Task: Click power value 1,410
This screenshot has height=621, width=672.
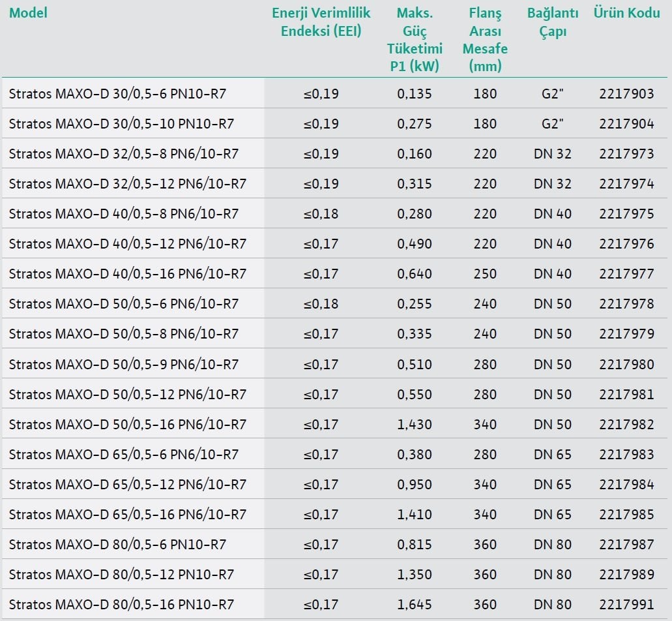Action: click(415, 514)
